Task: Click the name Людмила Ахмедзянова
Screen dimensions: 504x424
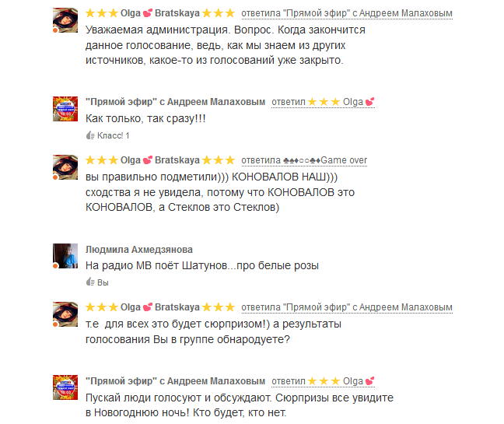Action: 139,250
